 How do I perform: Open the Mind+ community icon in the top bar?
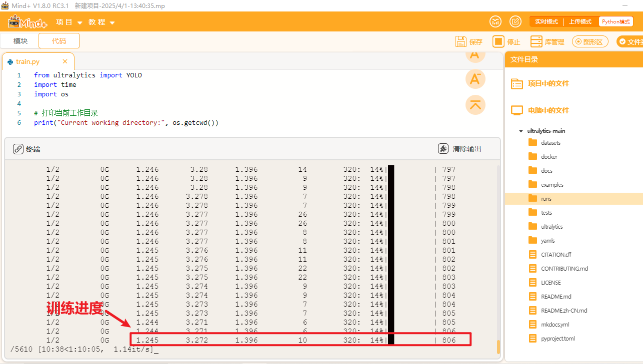tap(495, 21)
